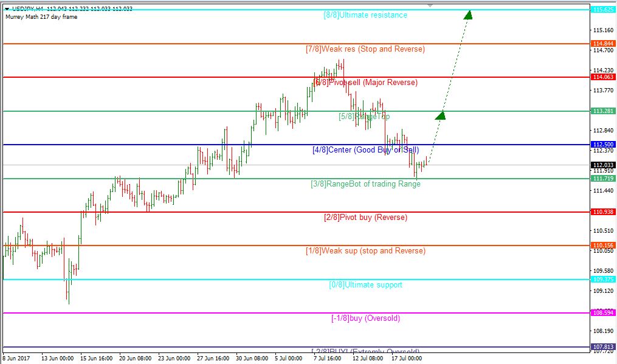Click the current price tag 112.033
Screen dimensions: 617x364
tap(603, 165)
